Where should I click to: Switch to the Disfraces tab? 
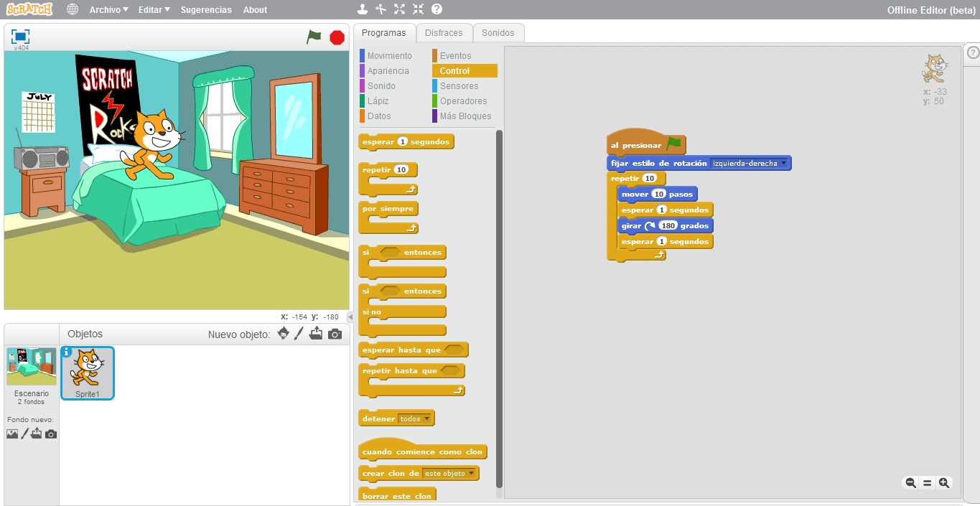point(444,32)
